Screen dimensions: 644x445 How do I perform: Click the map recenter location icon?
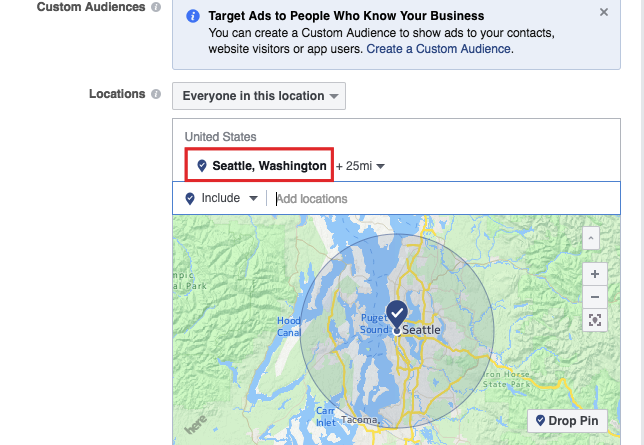coord(595,320)
